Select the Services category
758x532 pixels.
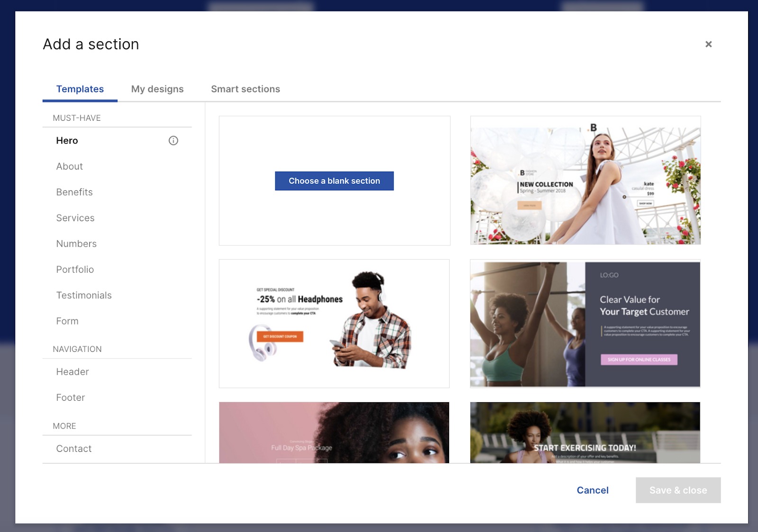75,218
